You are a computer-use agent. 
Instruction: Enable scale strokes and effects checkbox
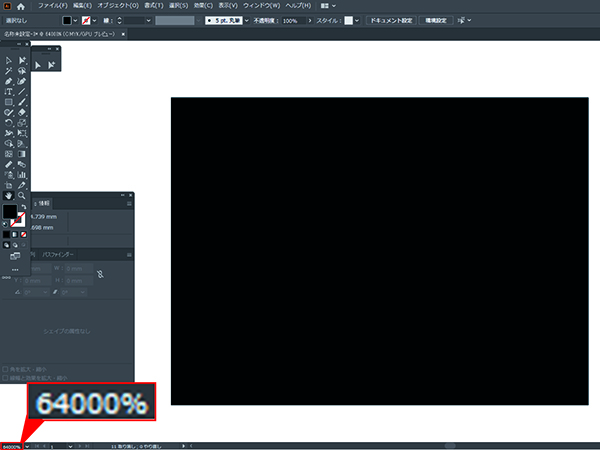point(5,378)
